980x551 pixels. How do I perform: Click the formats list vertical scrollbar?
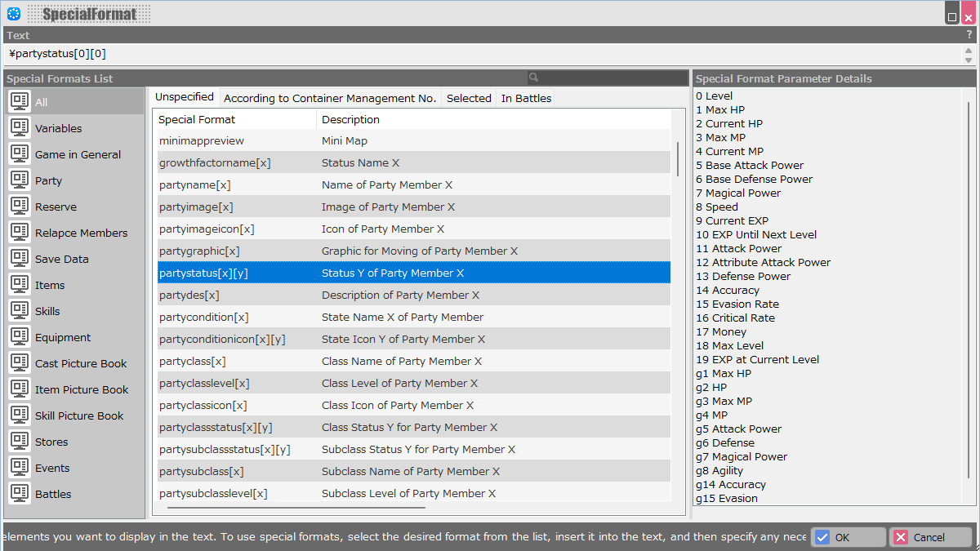pyautogui.click(x=677, y=159)
